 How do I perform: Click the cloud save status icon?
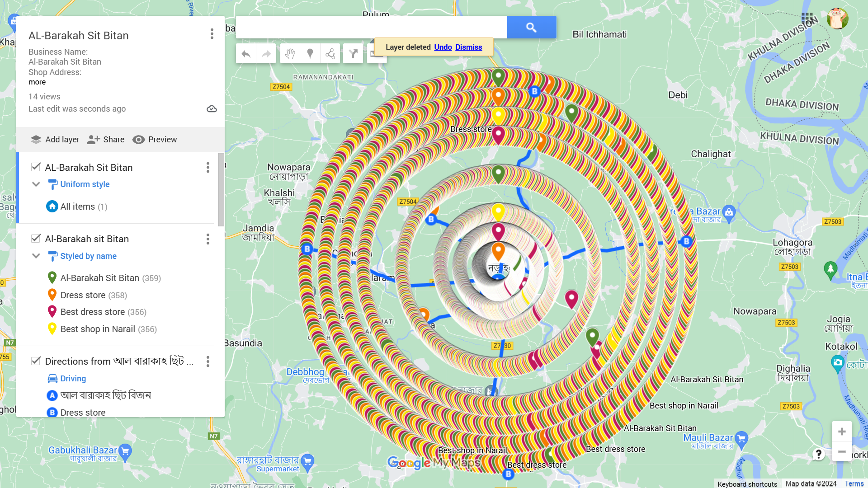click(x=212, y=108)
